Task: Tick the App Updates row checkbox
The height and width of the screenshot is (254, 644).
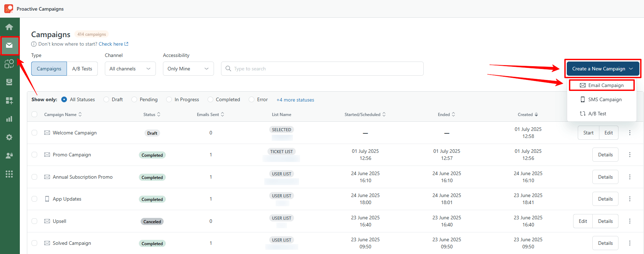Action: [x=34, y=199]
